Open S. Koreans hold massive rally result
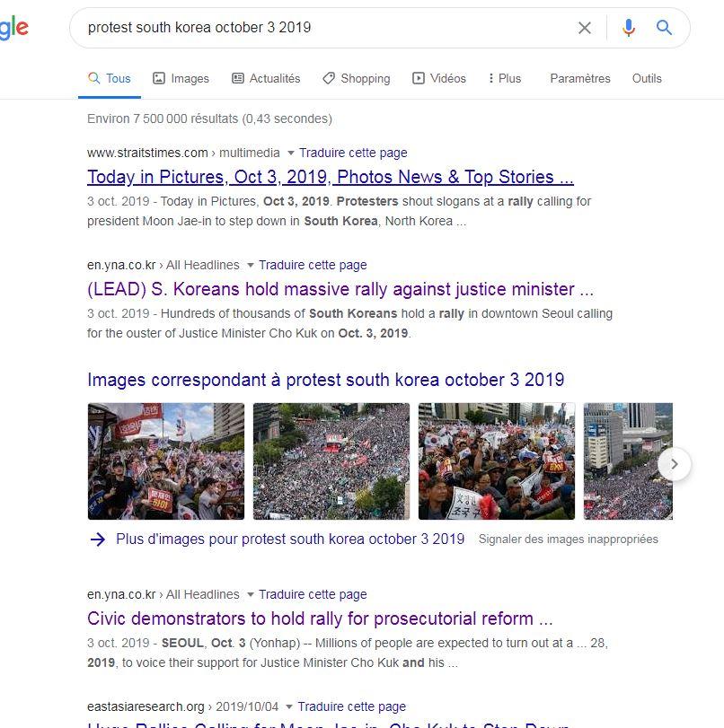 [x=340, y=289]
